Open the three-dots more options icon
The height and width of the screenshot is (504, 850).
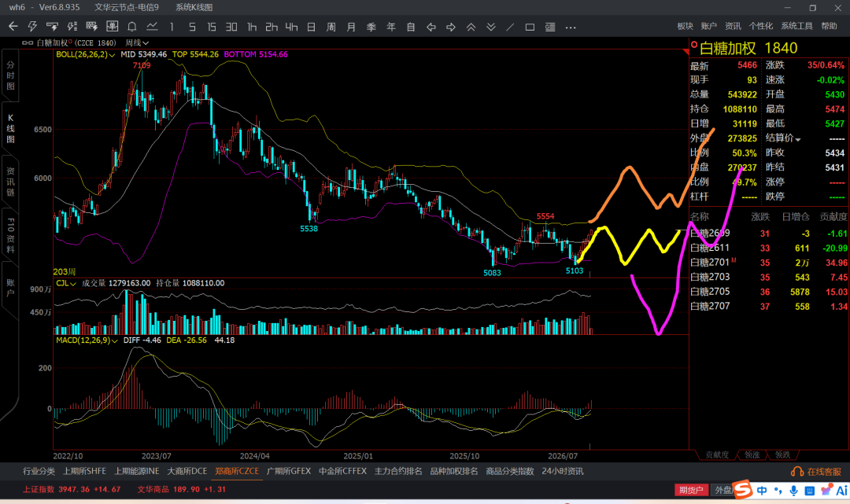(x=571, y=27)
